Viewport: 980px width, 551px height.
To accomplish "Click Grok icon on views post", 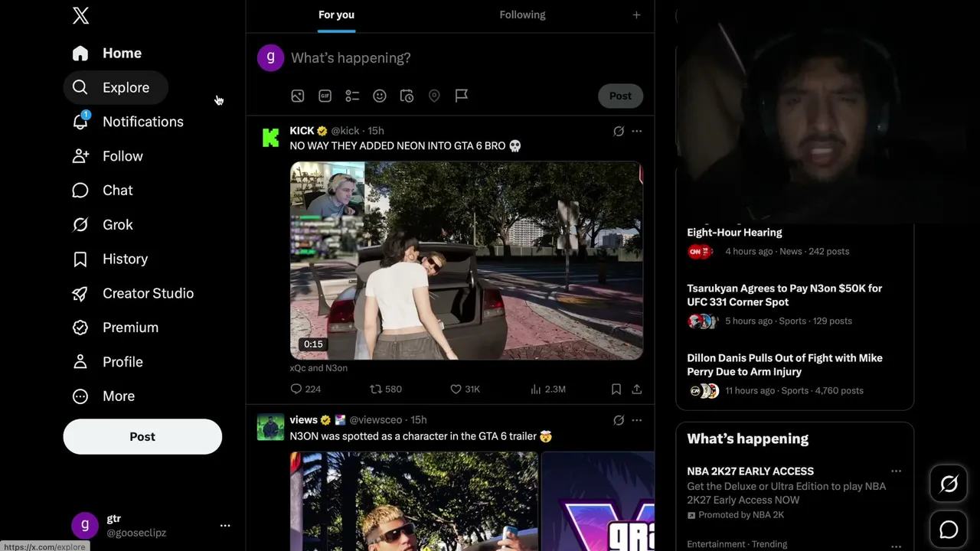I will click(619, 420).
